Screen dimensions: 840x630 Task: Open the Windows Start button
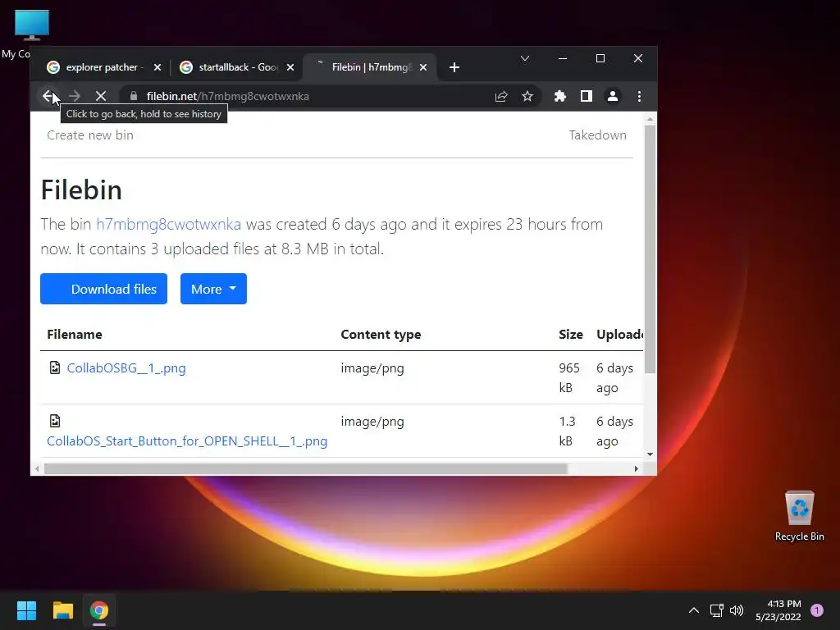(26, 610)
